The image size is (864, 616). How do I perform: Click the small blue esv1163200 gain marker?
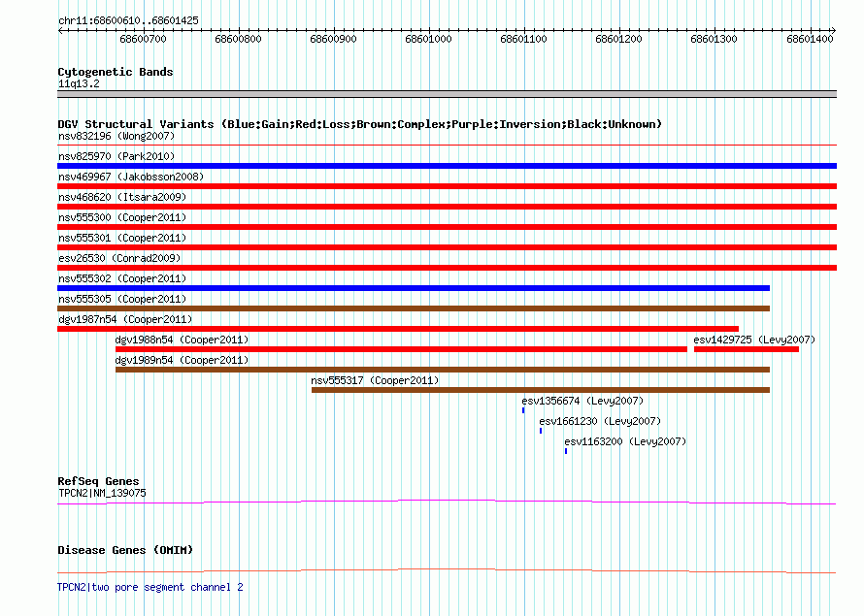(x=566, y=451)
